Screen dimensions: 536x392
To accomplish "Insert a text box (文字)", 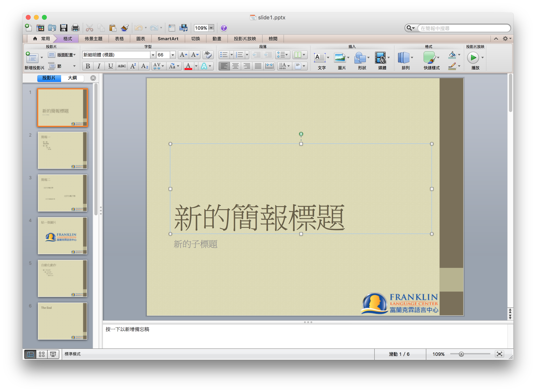I will tap(319, 58).
